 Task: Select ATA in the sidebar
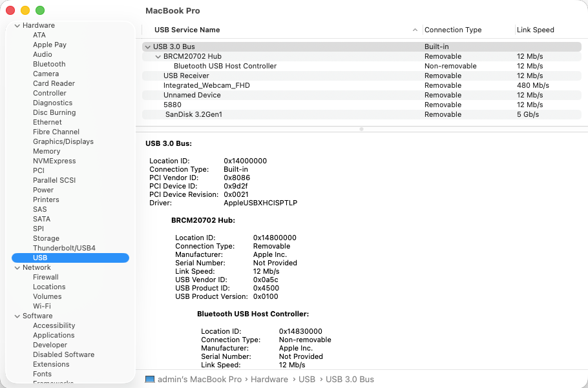(39, 36)
